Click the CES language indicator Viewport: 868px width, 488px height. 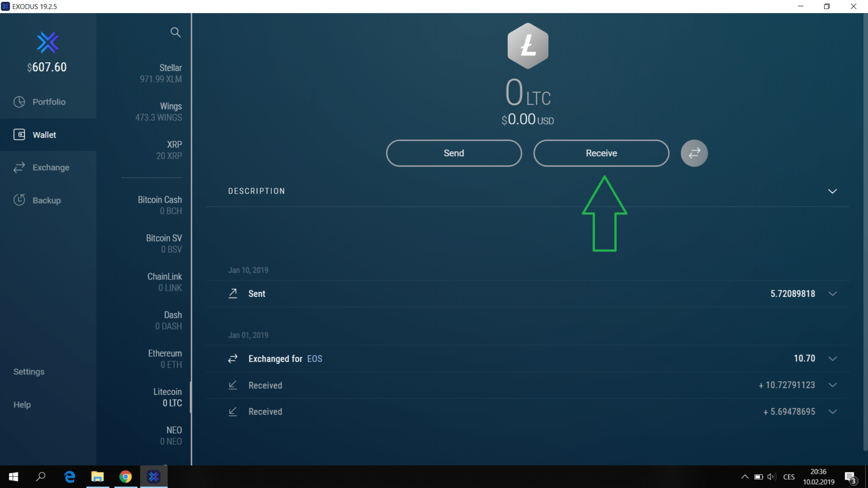(789, 477)
